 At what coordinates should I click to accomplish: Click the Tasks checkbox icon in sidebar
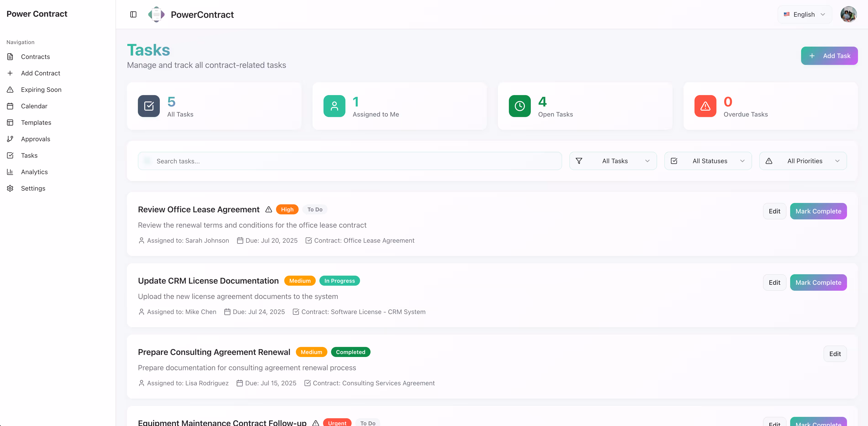(10, 155)
